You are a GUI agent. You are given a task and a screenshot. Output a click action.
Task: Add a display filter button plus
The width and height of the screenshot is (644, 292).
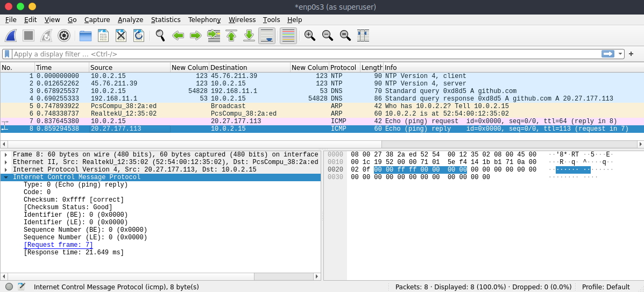(631, 54)
